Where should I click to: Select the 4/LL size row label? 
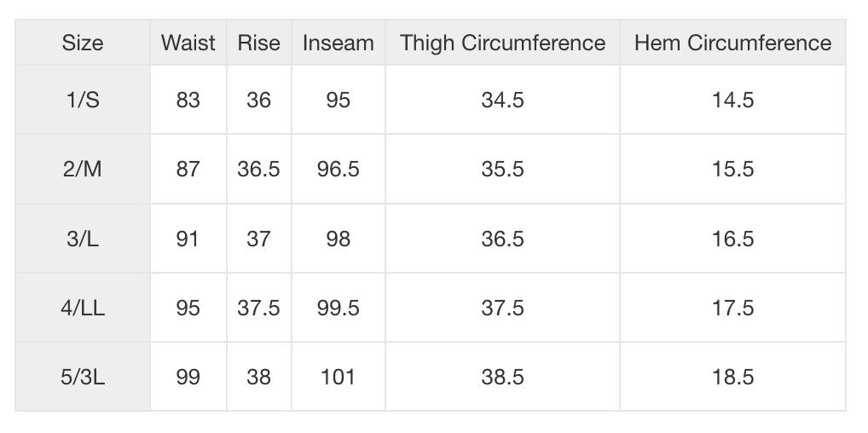point(83,308)
